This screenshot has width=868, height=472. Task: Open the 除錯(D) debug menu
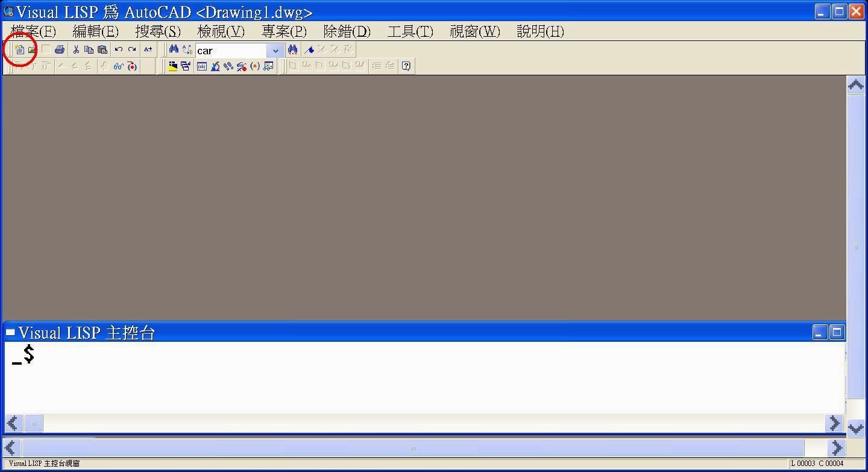pos(347,31)
